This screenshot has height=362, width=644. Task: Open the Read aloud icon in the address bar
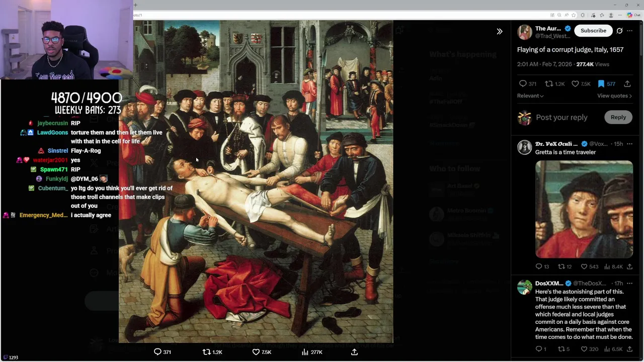coord(567,15)
